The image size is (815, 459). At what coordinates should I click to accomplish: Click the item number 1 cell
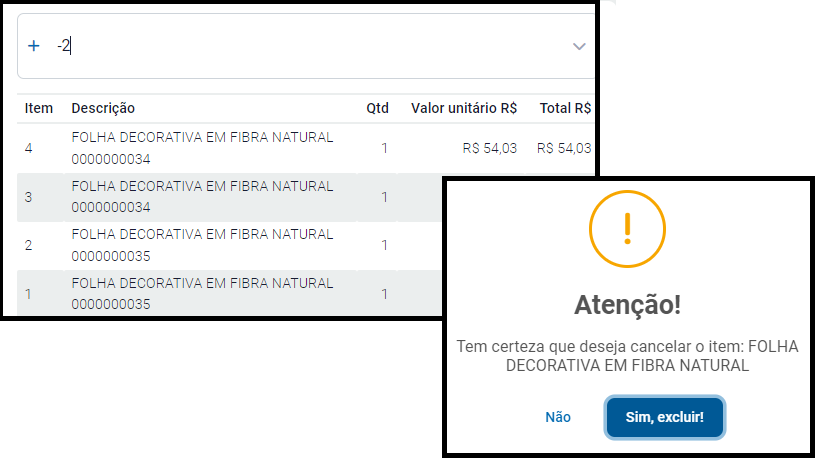click(29, 294)
